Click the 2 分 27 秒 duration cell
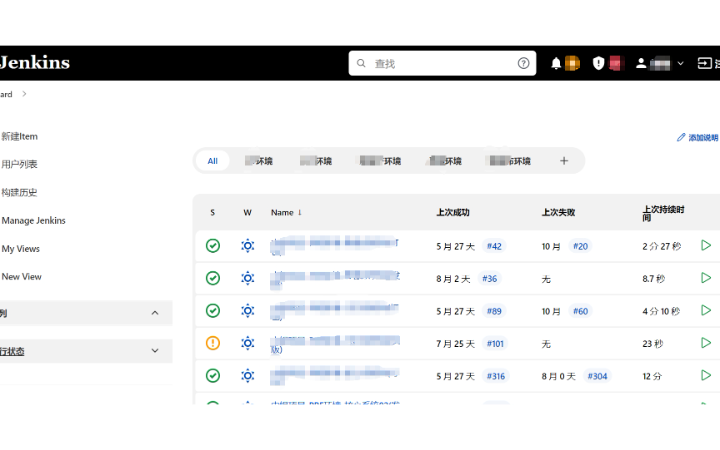The height and width of the screenshot is (450, 720). click(662, 247)
